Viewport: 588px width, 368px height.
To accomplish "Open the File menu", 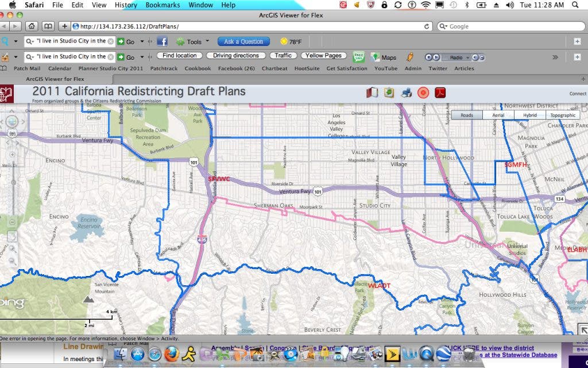I will [57, 5].
